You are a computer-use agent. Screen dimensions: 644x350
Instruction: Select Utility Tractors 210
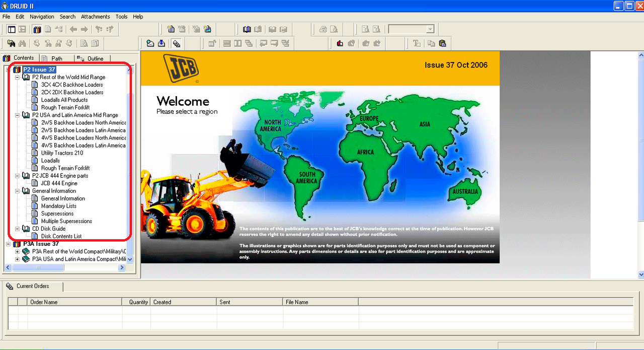click(62, 153)
